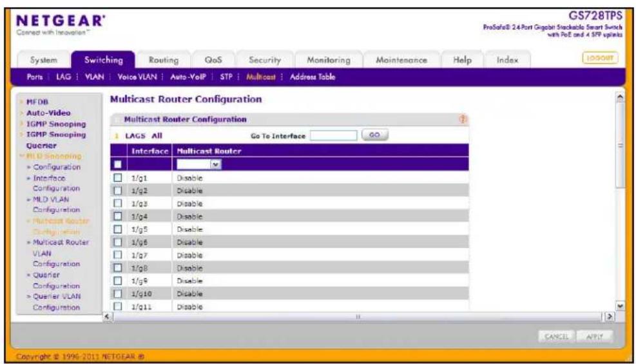Viewport: 636px width, 364px height.
Task: Click the APPLY button
Action: tap(594, 336)
